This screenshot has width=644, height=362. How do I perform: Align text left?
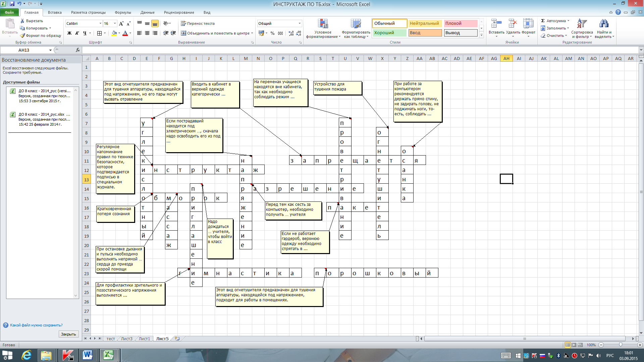point(140,33)
